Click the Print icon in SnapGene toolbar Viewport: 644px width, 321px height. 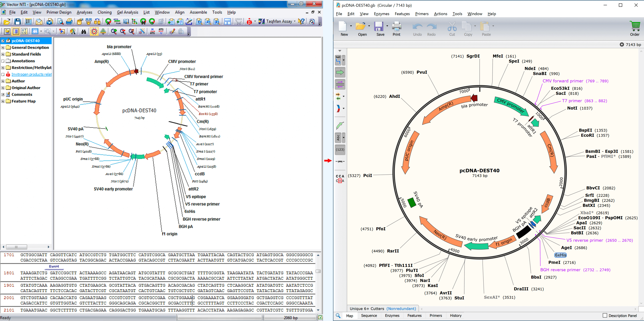[396, 27]
